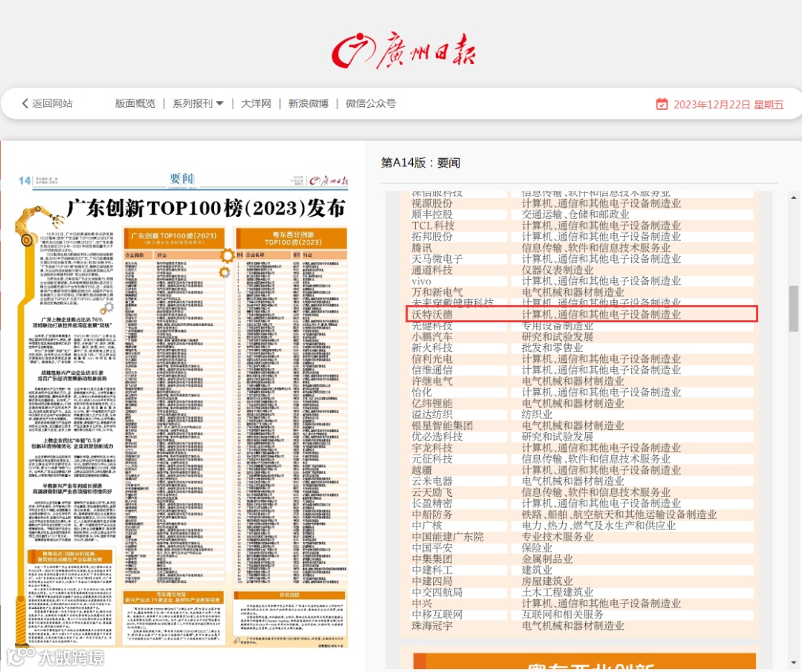Open 版面概览 page overview
The image size is (802, 672).
click(x=135, y=103)
